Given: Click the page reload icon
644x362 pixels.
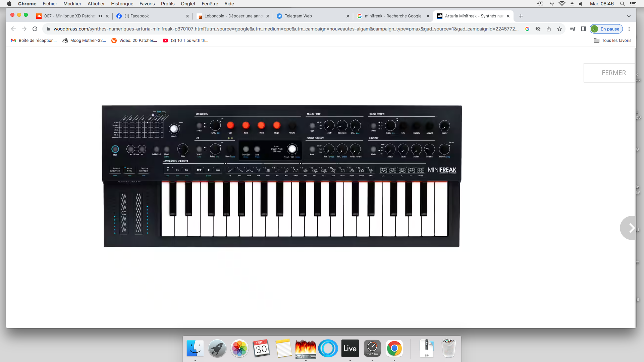Looking at the screenshot, I should 35,29.
